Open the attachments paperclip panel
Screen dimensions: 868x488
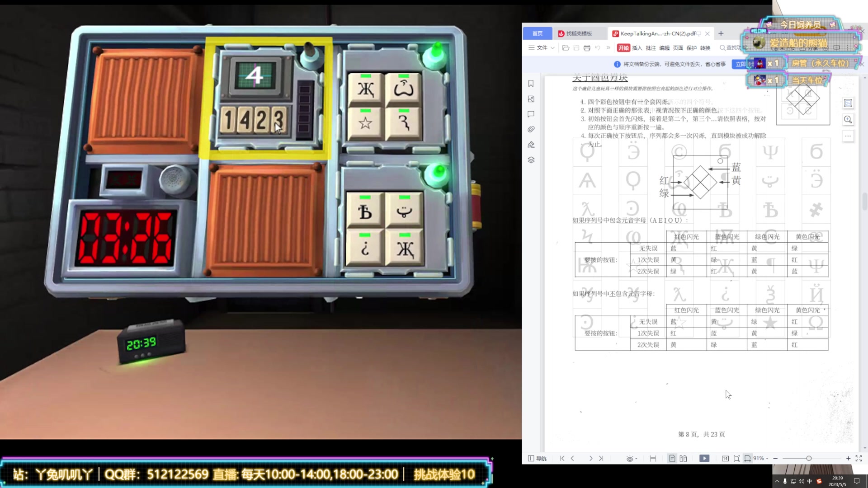(x=531, y=129)
